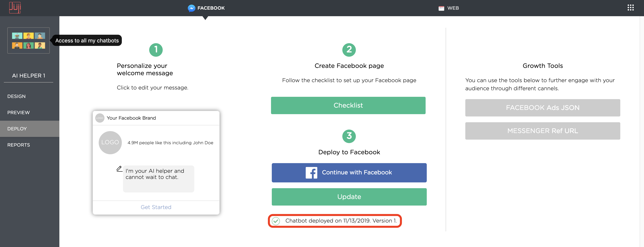Click the AI HELPER 1 chatbot name label
The width and height of the screenshot is (644, 247).
(28, 75)
